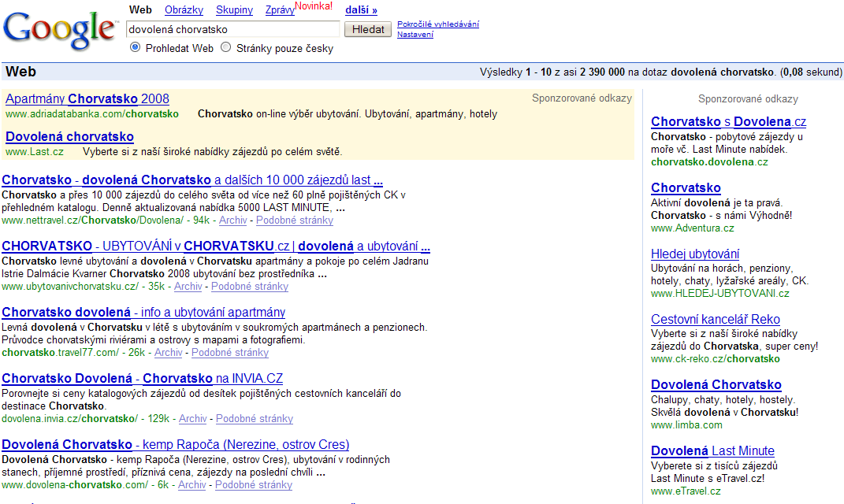Image resolution: width=844 pixels, height=504 pixels.
Task: Open the Nastavení link
Action: [415, 35]
